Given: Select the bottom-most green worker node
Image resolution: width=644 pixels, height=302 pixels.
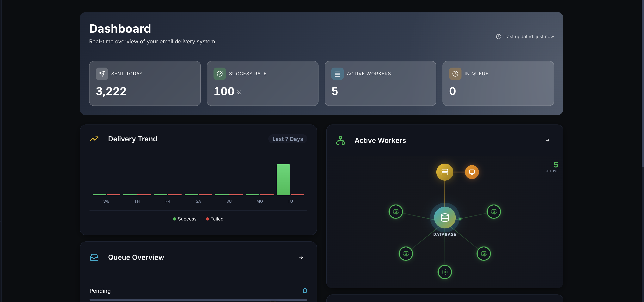Looking at the screenshot, I should pyautogui.click(x=444, y=272).
